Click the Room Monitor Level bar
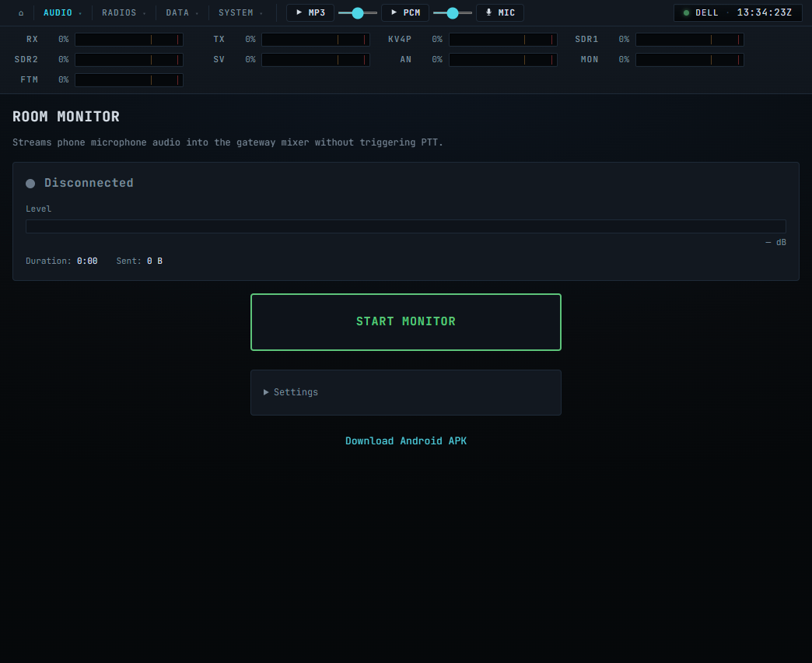 pos(406,226)
